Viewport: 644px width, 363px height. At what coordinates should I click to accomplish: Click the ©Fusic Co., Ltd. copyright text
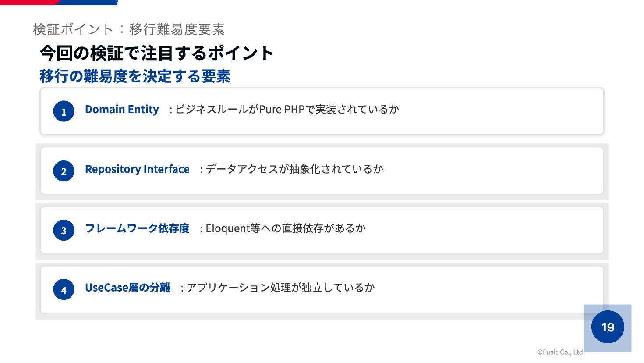pyautogui.click(x=561, y=352)
